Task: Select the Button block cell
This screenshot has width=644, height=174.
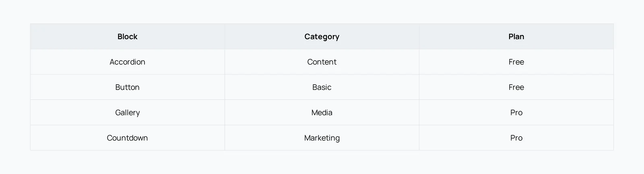Action: [128, 87]
